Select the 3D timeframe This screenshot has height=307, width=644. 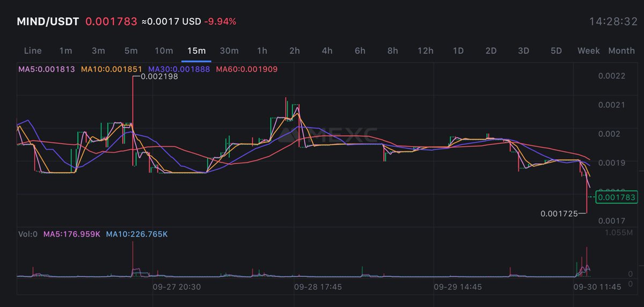[524, 50]
